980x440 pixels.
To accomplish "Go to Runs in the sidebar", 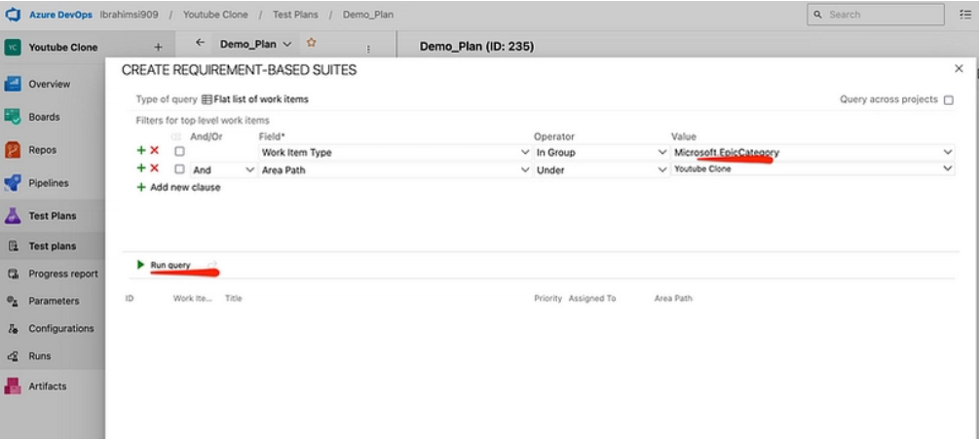I will [x=40, y=356].
